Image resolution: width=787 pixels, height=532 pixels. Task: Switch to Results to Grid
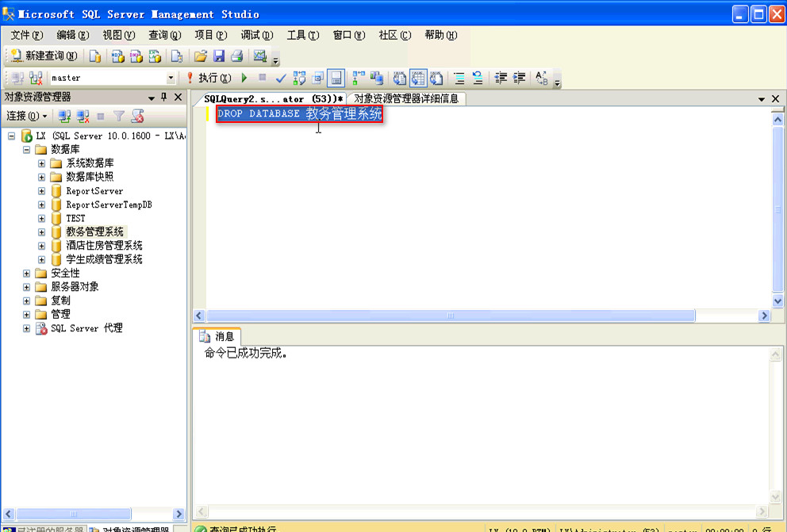tap(417, 78)
